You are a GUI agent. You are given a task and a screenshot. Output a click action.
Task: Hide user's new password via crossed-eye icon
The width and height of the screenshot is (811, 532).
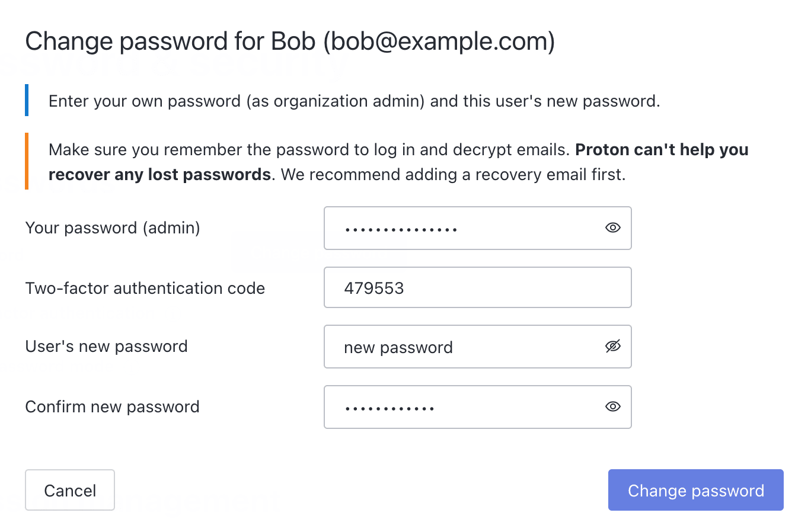(x=612, y=346)
